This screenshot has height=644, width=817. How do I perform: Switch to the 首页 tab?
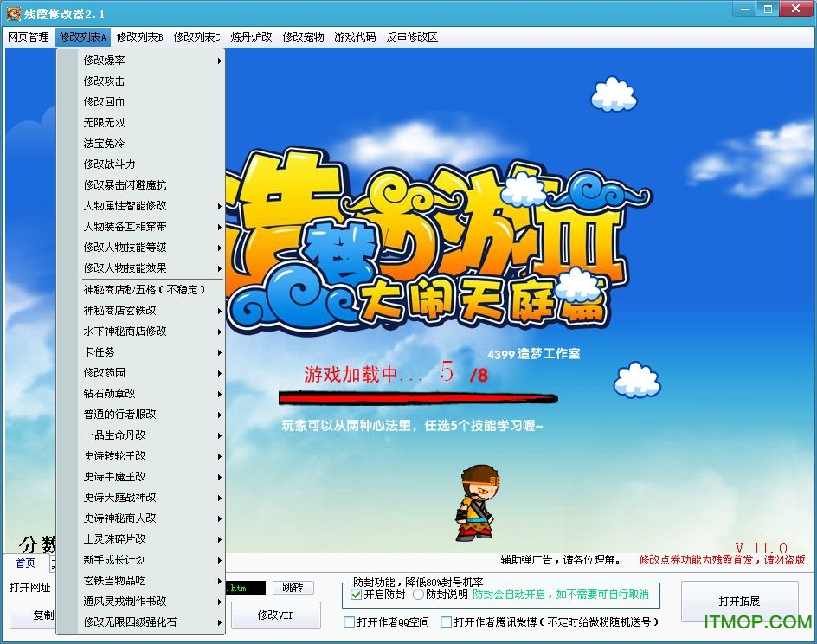click(x=26, y=563)
